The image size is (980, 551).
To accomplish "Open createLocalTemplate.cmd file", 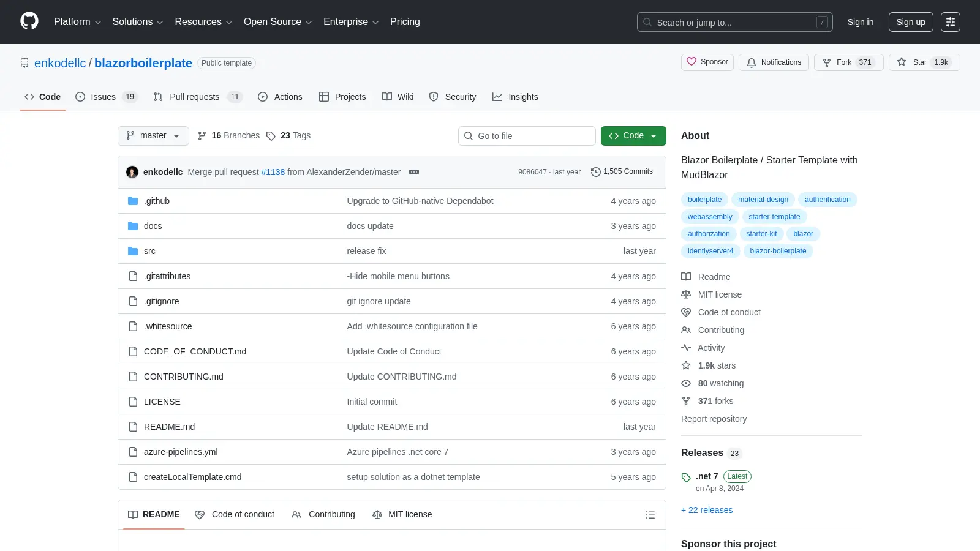I will 192,477.
